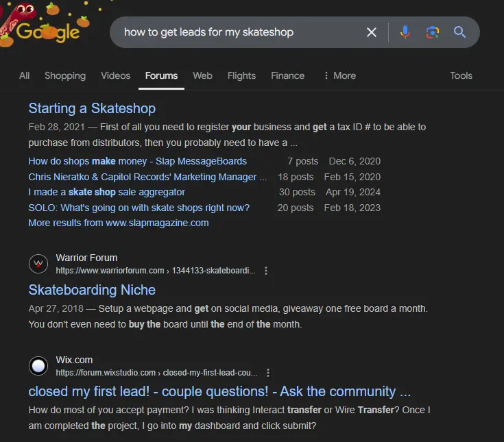
Task: Expand the More search filters menu
Action: (340, 75)
